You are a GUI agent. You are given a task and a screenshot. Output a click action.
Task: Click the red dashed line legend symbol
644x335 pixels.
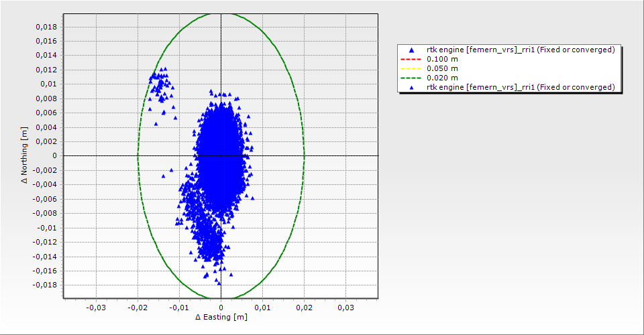[411, 59]
